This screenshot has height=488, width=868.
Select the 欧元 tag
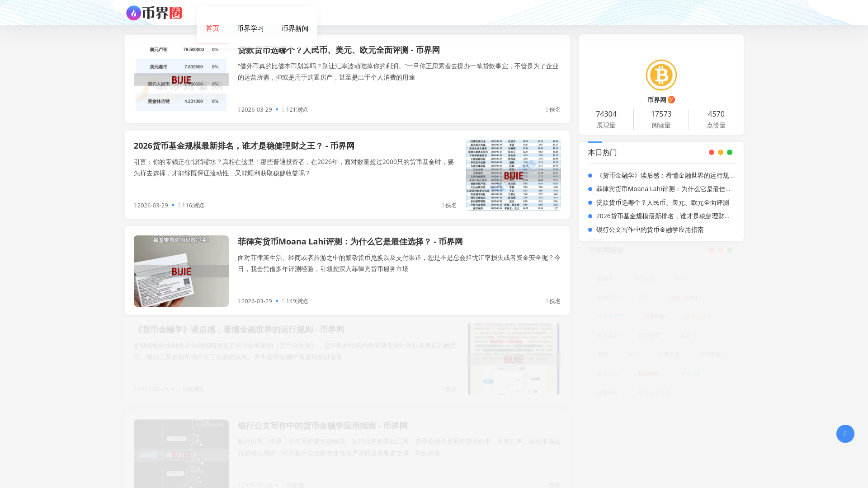[x=633, y=354]
